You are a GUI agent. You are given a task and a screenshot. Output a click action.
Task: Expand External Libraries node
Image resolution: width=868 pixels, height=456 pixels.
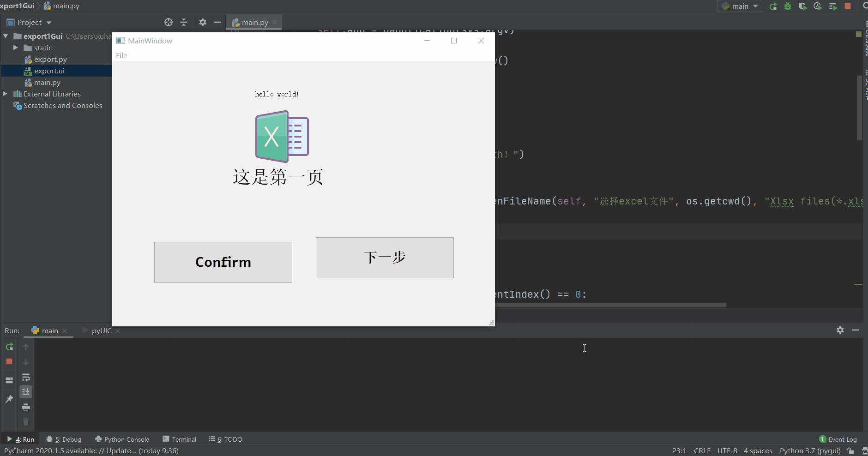point(5,94)
